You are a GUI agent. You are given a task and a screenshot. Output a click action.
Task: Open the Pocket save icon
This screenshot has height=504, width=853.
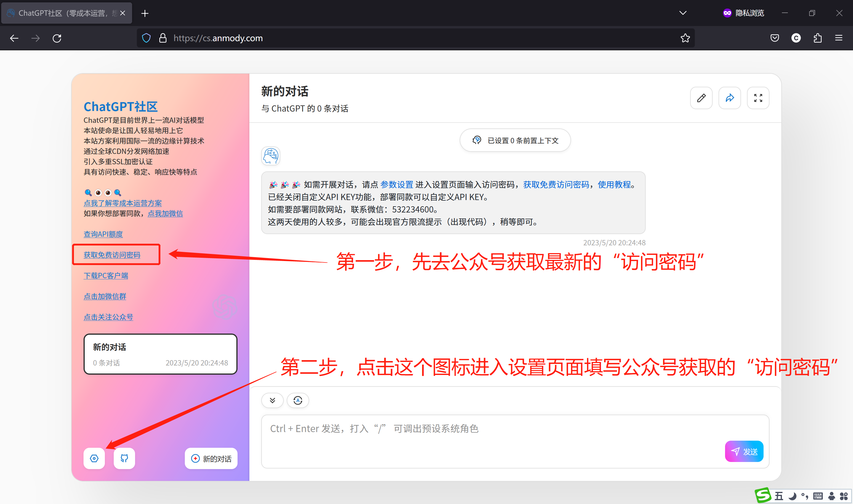pyautogui.click(x=775, y=38)
